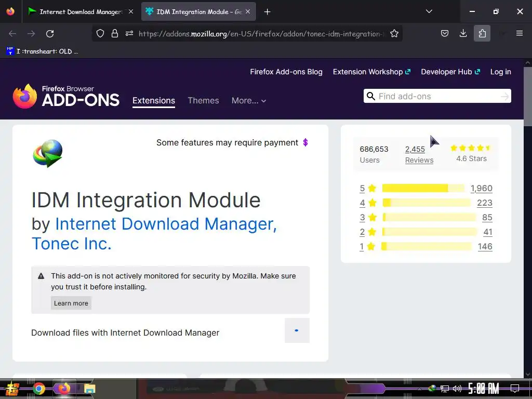Open the transheart OLD bookmark
The width and height of the screenshot is (532, 399).
(x=43, y=51)
